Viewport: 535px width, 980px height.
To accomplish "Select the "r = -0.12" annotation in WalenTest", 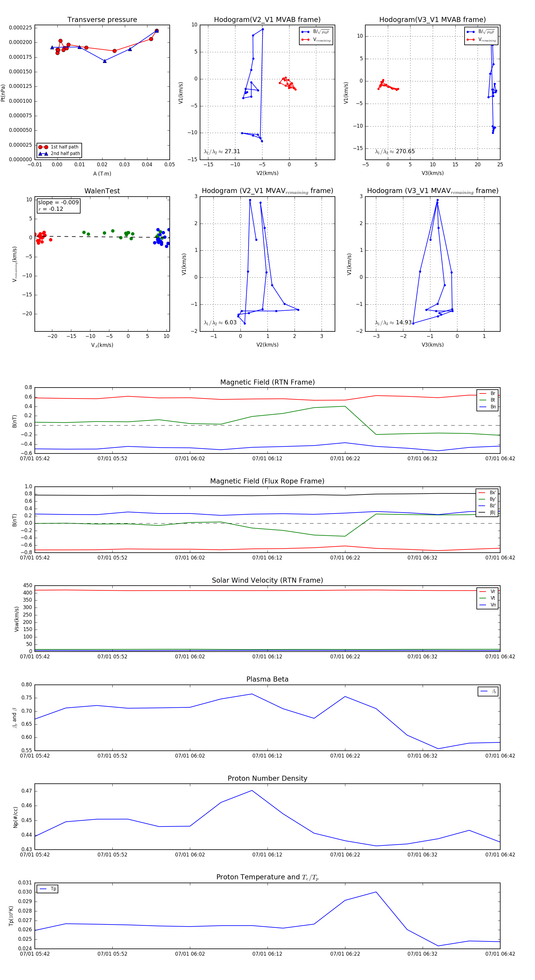I will 51,209.
